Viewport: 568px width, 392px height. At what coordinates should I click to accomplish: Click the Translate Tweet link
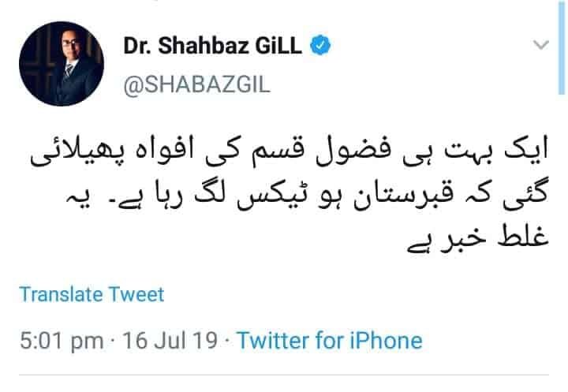[x=92, y=294]
